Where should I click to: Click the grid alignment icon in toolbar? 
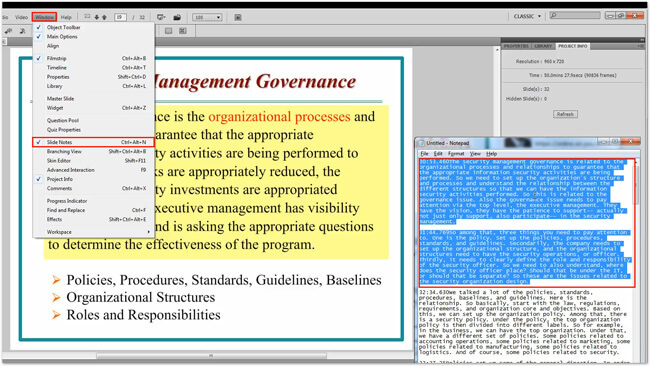point(182,31)
